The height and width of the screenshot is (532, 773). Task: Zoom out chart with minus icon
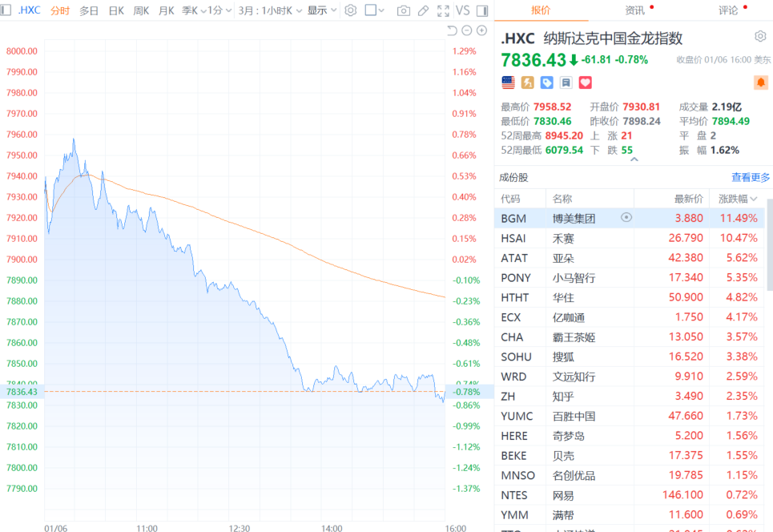[x=467, y=30]
